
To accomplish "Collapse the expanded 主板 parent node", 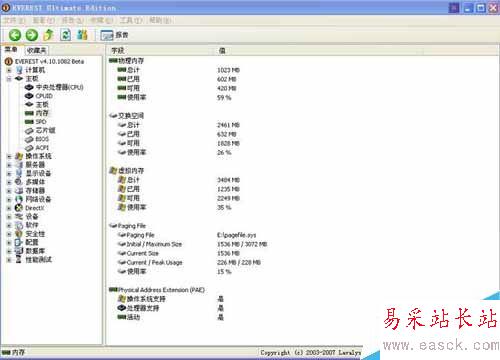I will pos(9,79).
